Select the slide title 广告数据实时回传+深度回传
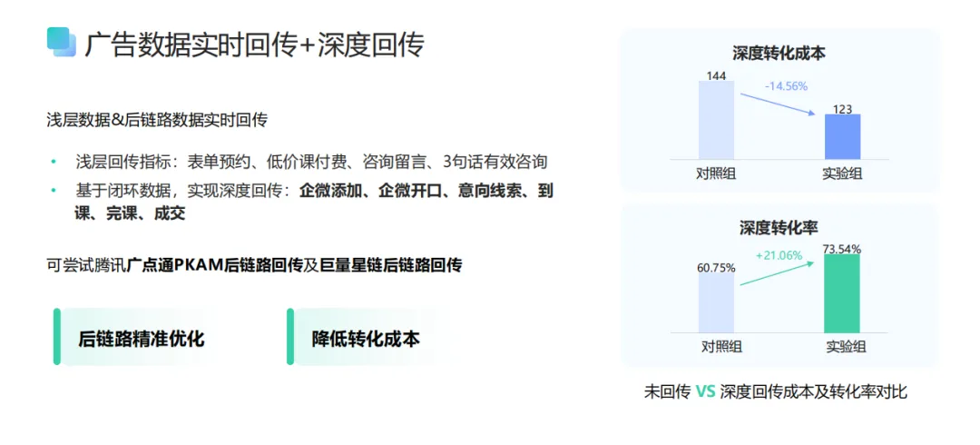980x445 pixels. click(x=254, y=44)
